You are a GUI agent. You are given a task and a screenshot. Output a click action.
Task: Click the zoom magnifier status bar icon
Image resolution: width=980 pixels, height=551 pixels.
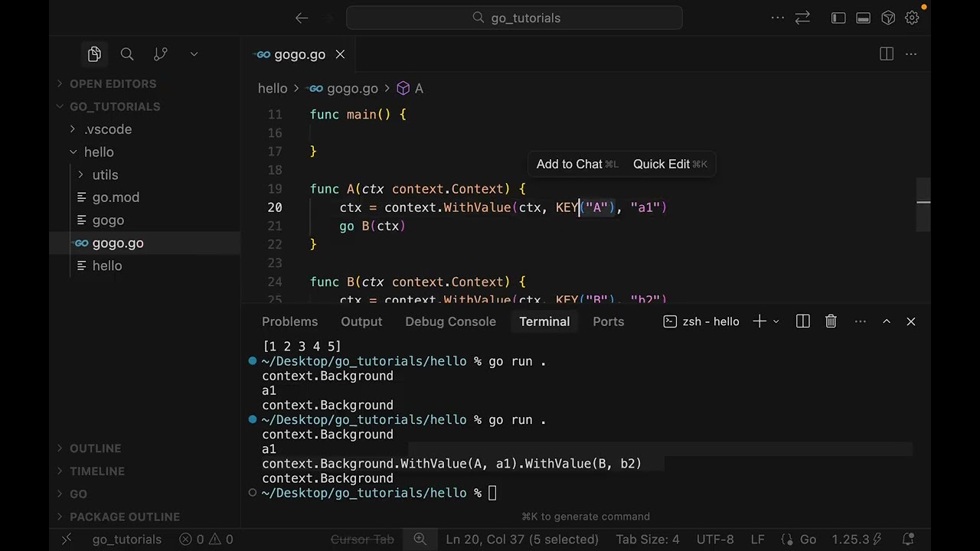[x=420, y=540]
